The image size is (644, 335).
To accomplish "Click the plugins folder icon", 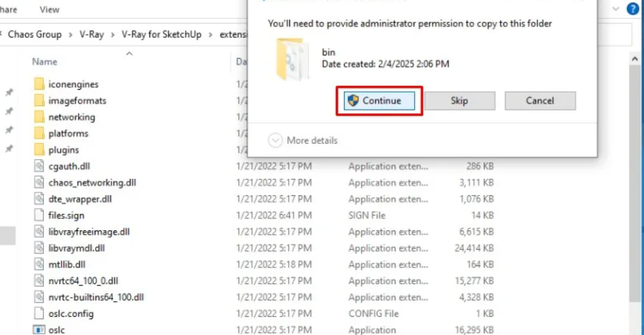I will tap(39, 150).
